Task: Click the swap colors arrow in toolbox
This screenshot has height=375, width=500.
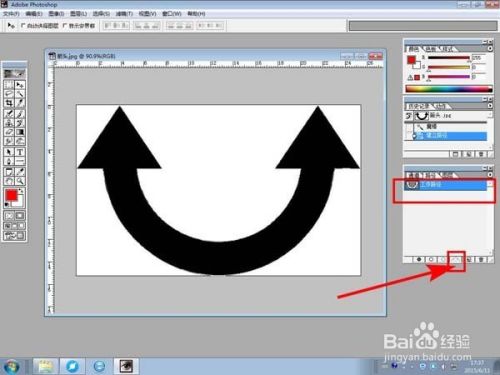Action: tap(21, 190)
